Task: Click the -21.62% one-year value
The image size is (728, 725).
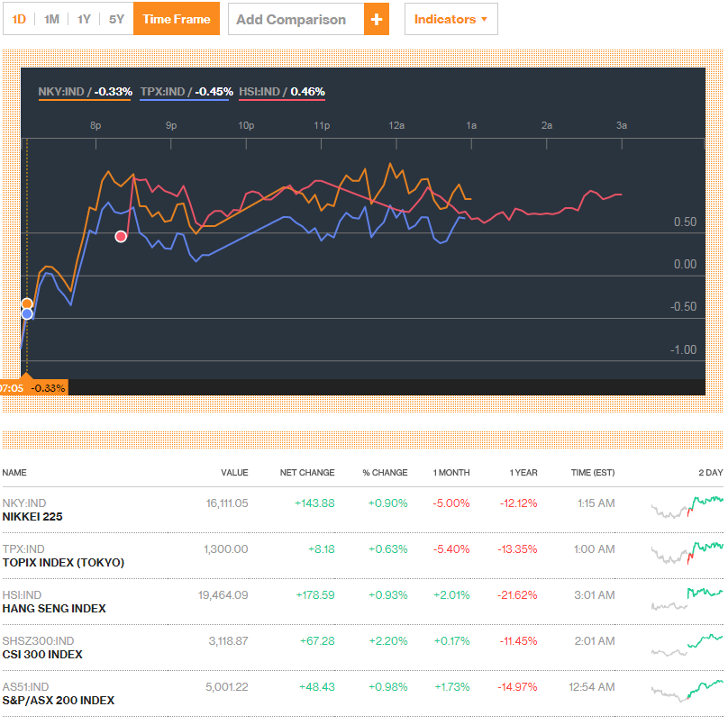Action: (517, 595)
